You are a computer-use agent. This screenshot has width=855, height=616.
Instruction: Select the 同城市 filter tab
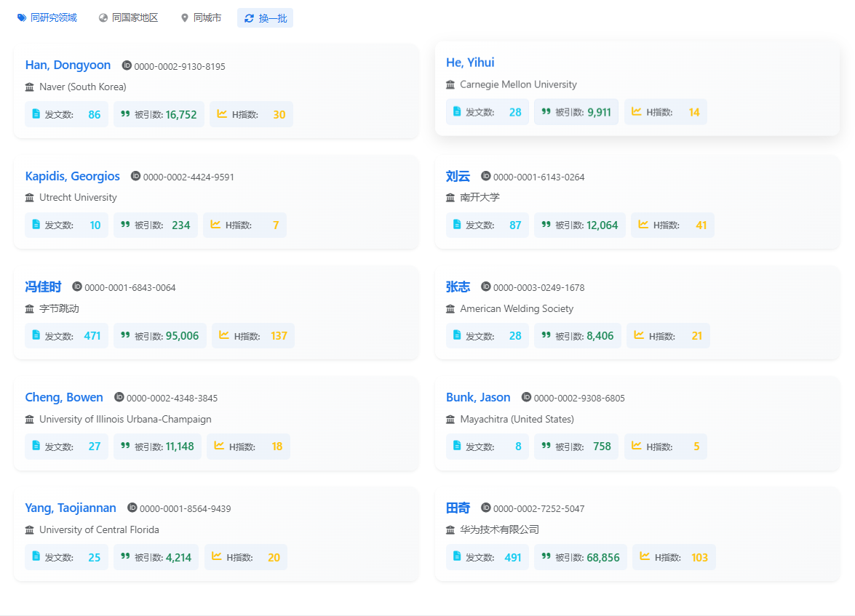pos(201,17)
